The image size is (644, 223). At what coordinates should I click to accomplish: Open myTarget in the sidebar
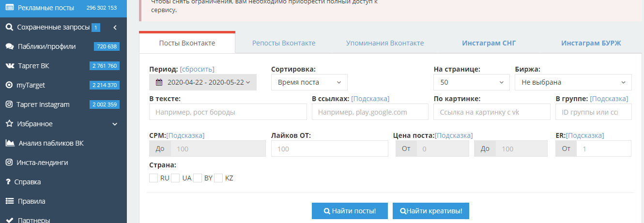tap(63, 85)
